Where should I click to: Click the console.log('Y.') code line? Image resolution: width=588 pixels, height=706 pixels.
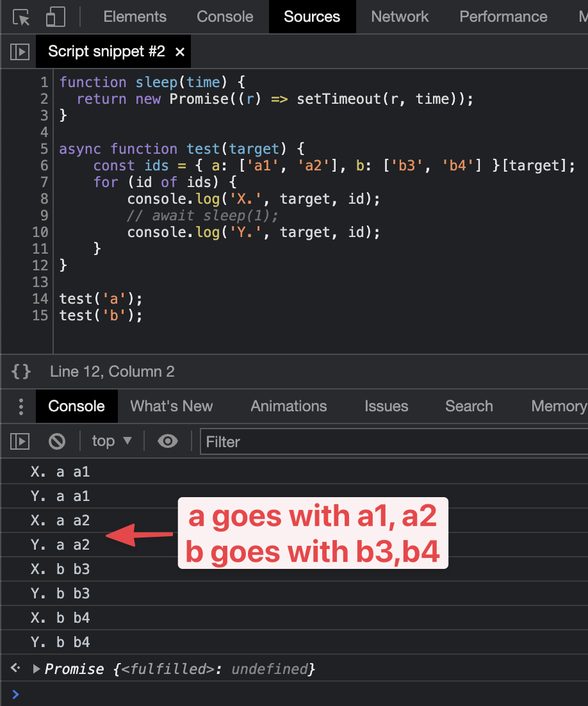click(x=254, y=233)
